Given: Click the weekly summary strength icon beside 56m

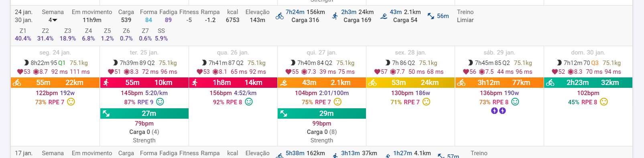Looking at the screenshot, I should 431,16.
